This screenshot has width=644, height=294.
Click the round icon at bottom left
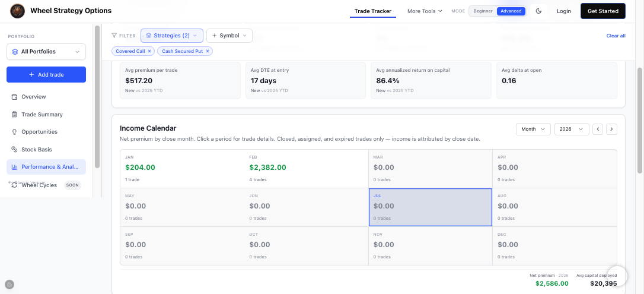[x=9, y=284]
